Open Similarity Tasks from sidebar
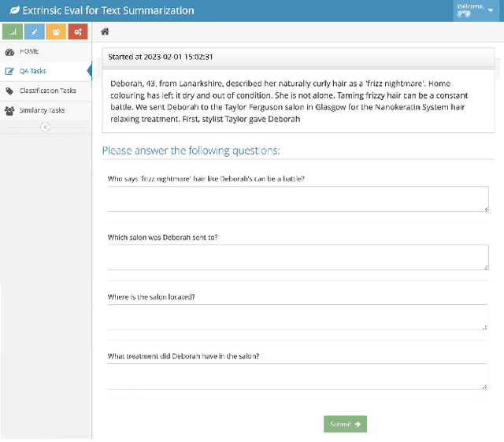 pos(43,110)
